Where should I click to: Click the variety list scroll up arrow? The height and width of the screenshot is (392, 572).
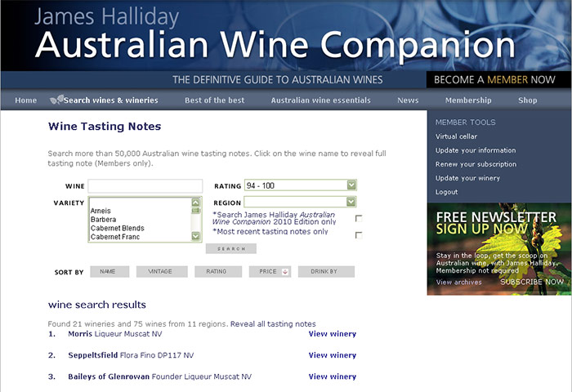tap(196, 203)
